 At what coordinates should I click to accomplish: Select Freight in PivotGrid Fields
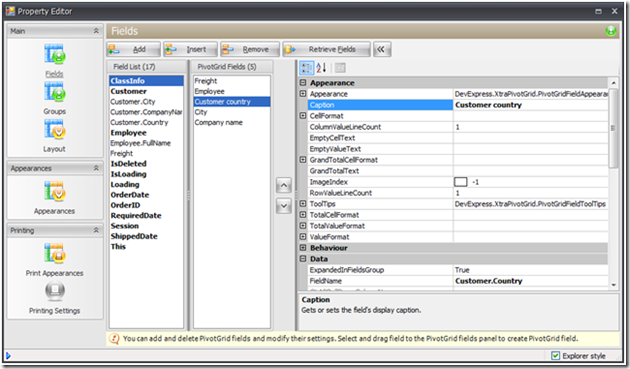point(232,81)
